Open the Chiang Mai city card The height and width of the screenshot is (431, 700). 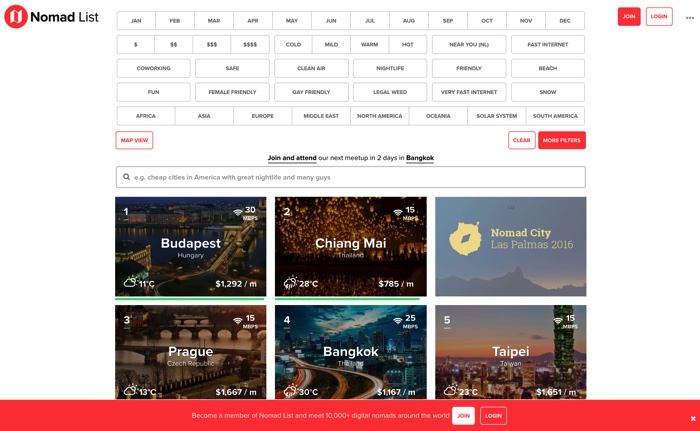[350, 247]
